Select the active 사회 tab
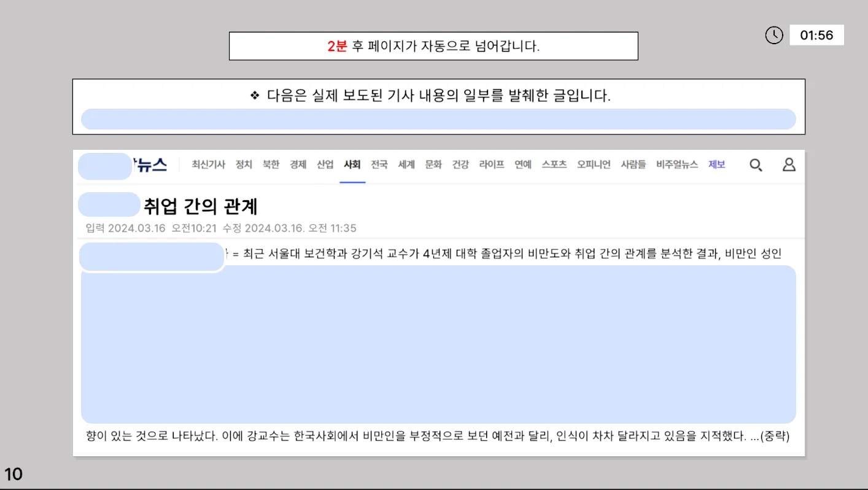The width and height of the screenshot is (868, 490). (x=352, y=165)
